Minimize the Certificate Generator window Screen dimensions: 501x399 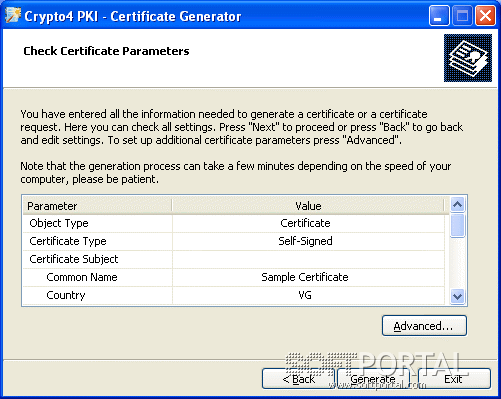click(439, 16)
